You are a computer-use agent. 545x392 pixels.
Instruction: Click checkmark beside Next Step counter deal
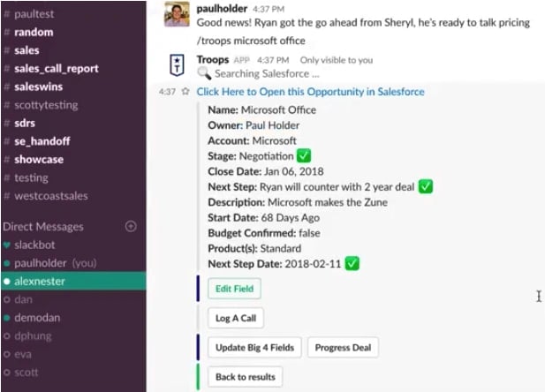point(426,186)
